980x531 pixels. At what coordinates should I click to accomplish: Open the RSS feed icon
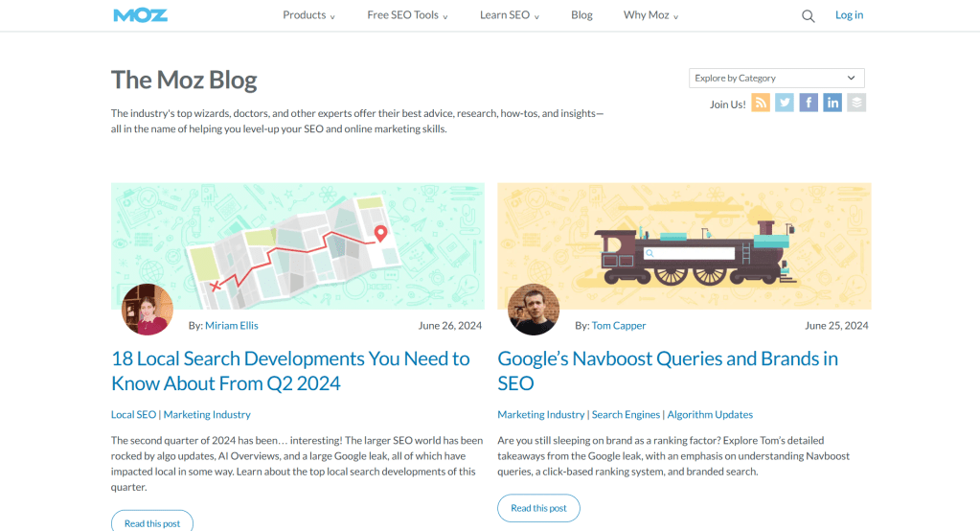(761, 103)
